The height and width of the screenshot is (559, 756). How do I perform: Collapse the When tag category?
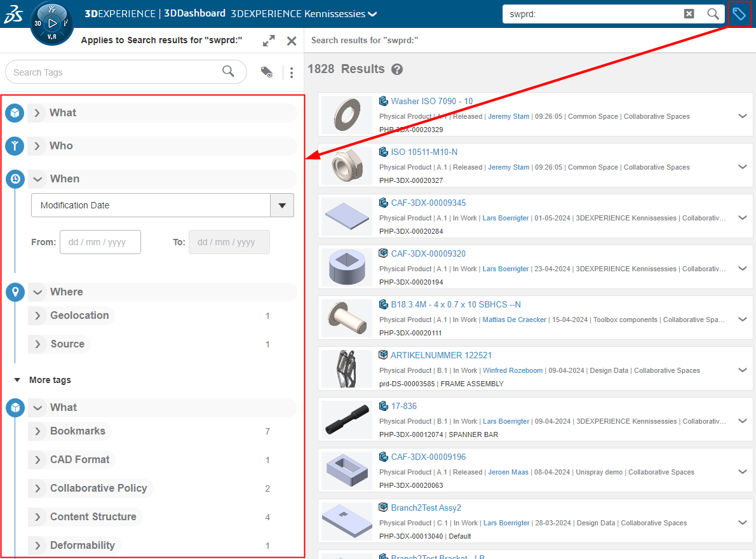click(37, 178)
